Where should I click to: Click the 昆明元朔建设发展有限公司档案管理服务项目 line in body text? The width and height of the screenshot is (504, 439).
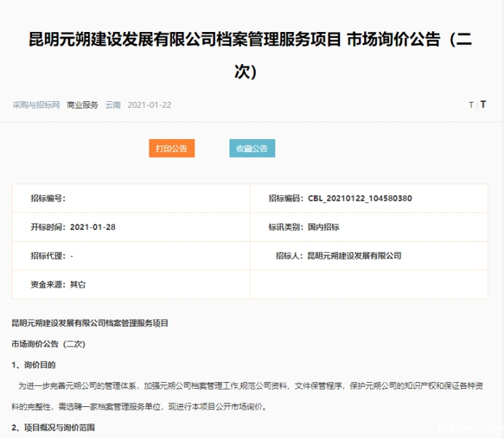(x=90, y=323)
